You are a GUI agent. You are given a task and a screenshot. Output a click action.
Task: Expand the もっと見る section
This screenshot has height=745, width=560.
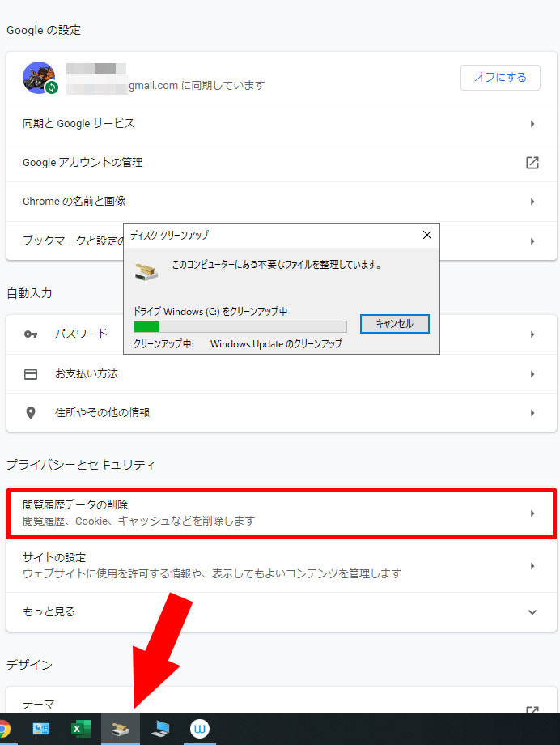point(281,612)
